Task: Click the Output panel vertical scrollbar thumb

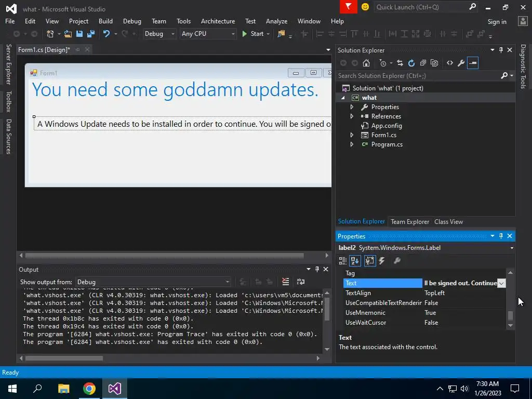Action: pos(327,309)
